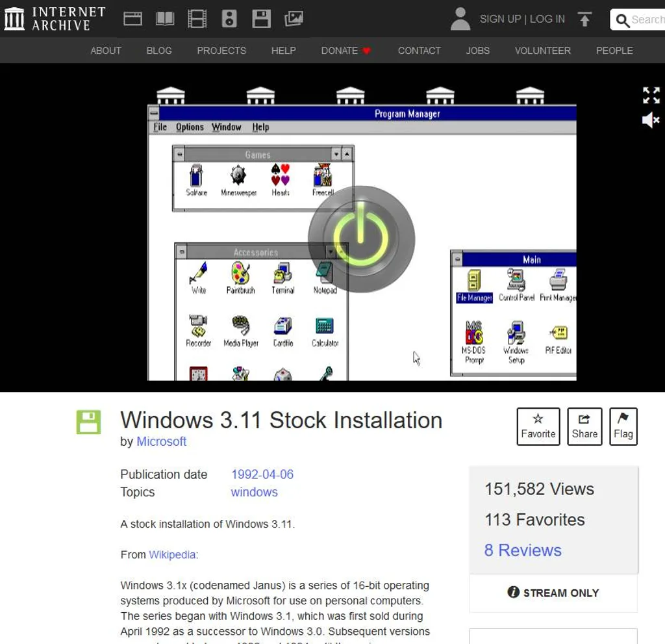Screen dimensions: 665x644
Task: Open Program Manager Options menu
Action: pyautogui.click(x=190, y=127)
